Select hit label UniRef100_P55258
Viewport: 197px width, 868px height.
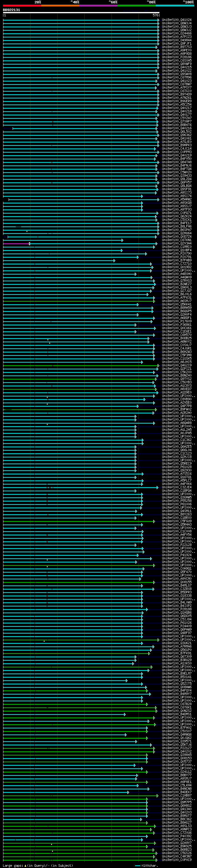(x=177, y=501)
